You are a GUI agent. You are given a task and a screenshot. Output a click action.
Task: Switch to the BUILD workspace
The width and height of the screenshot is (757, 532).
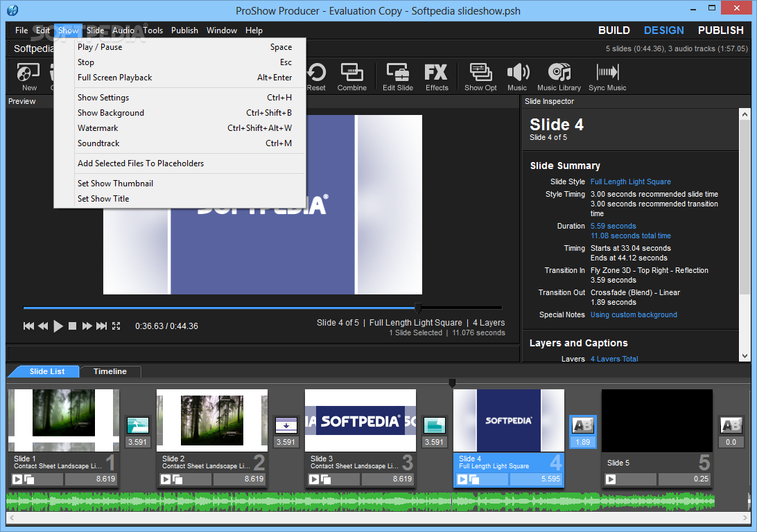tap(614, 30)
